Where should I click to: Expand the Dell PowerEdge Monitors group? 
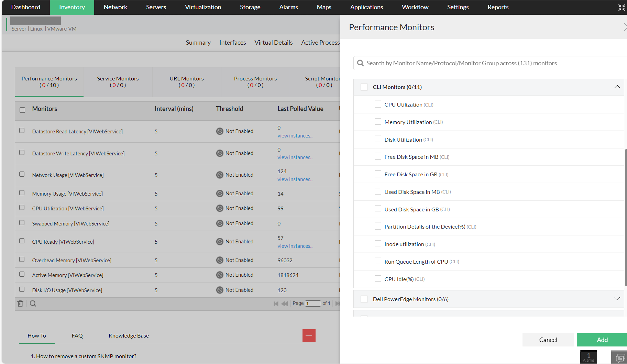coord(617,299)
